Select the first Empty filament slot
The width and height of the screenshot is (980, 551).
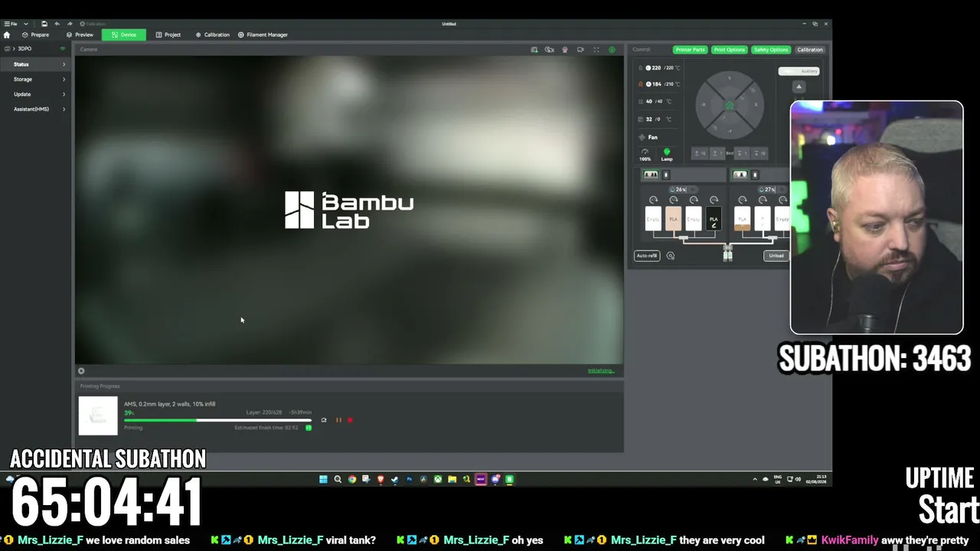coord(653,219)
